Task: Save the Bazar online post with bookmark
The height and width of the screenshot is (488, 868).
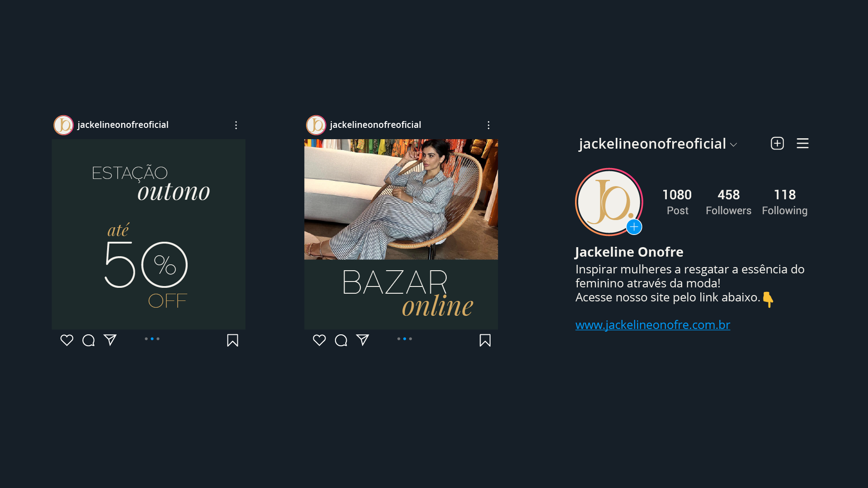Action: click(485, 340)
